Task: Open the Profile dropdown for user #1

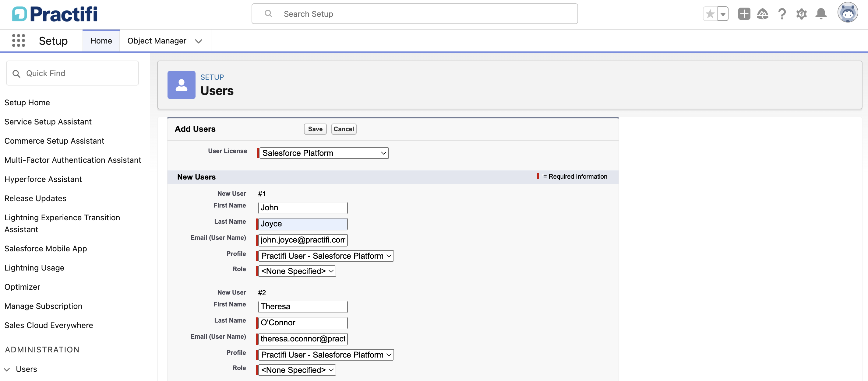Action: point(326,256)
